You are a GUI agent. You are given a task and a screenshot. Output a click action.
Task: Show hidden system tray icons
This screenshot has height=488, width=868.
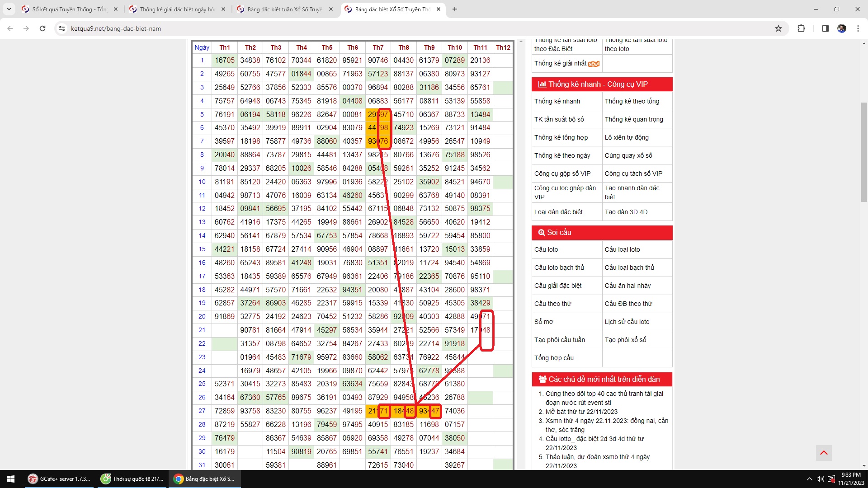pyautogui.click(x=809, y=479)
